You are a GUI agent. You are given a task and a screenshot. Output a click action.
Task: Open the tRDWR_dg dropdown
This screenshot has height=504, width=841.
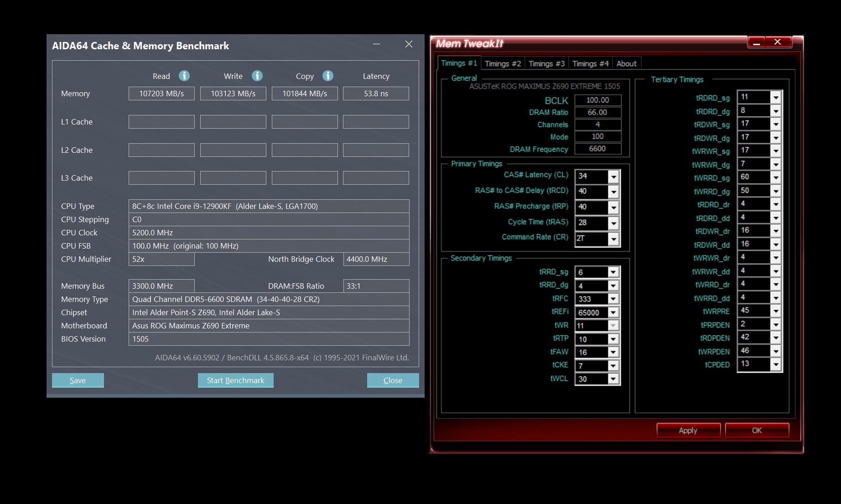[x=776, y=137]
